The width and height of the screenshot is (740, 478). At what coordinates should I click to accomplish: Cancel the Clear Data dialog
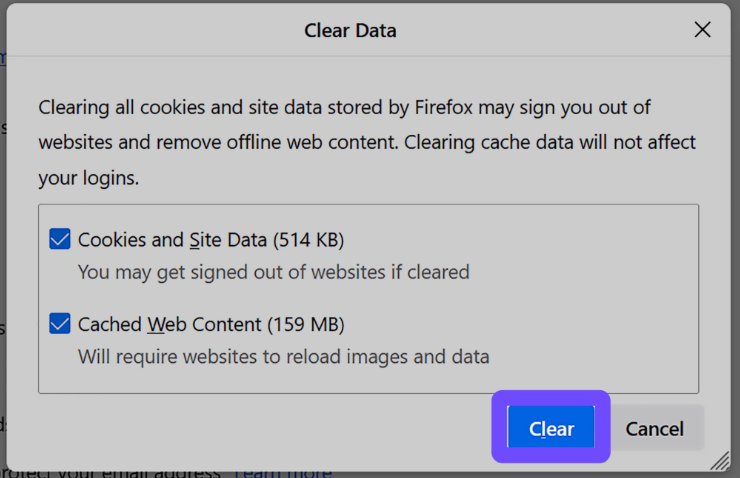point(655,428)
